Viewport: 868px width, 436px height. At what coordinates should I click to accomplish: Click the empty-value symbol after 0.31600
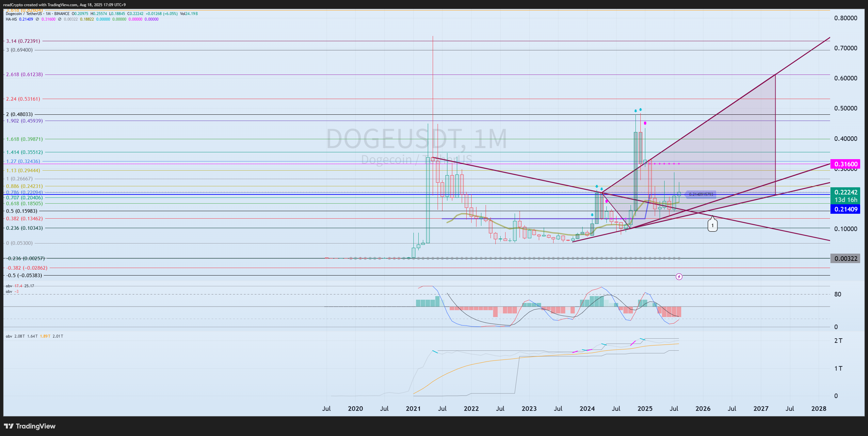[60, 19]
